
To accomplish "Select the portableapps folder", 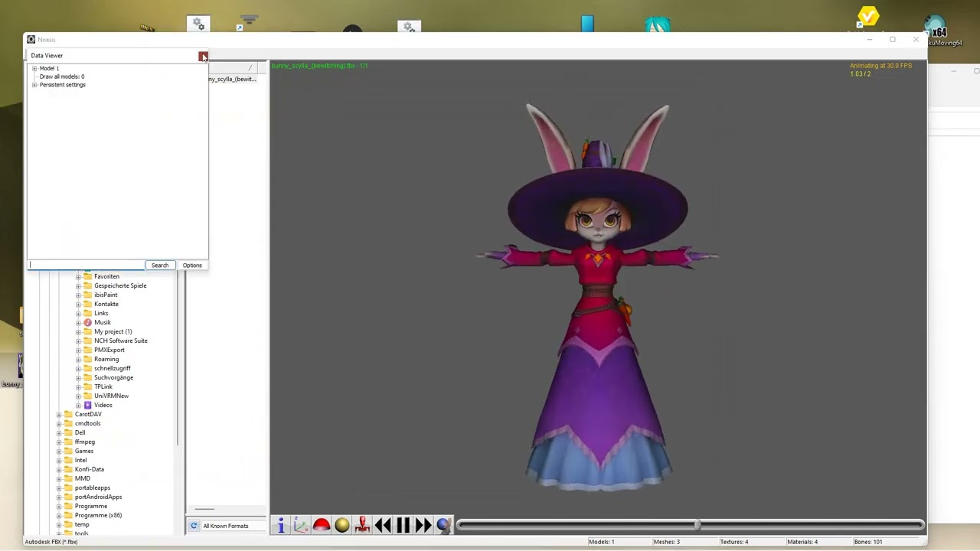I will tap(93, 487).
